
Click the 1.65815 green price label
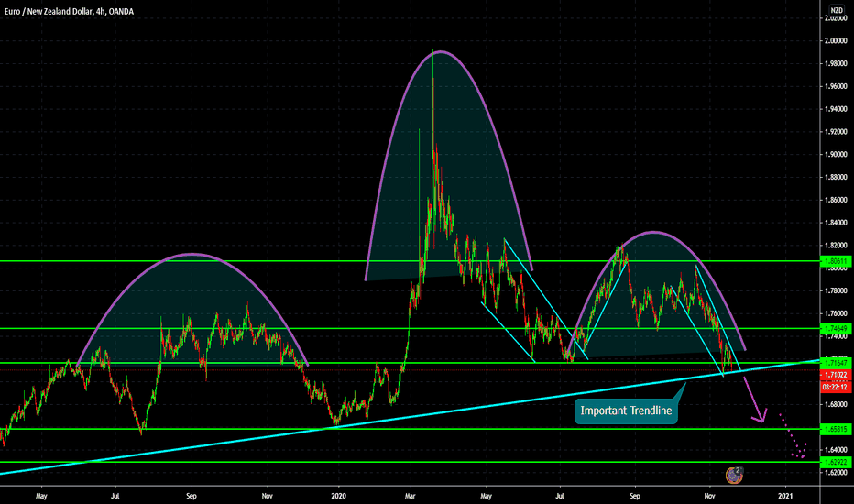coord(836,430)
